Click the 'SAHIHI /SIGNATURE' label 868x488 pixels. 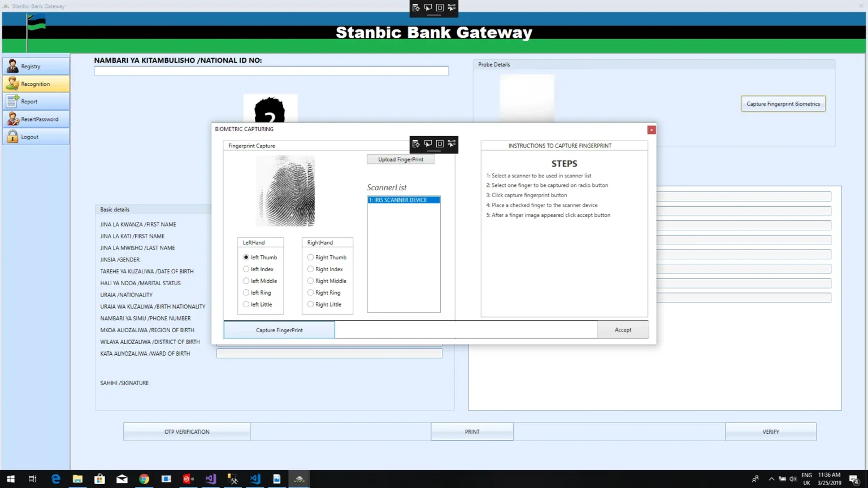click(124, 383)
